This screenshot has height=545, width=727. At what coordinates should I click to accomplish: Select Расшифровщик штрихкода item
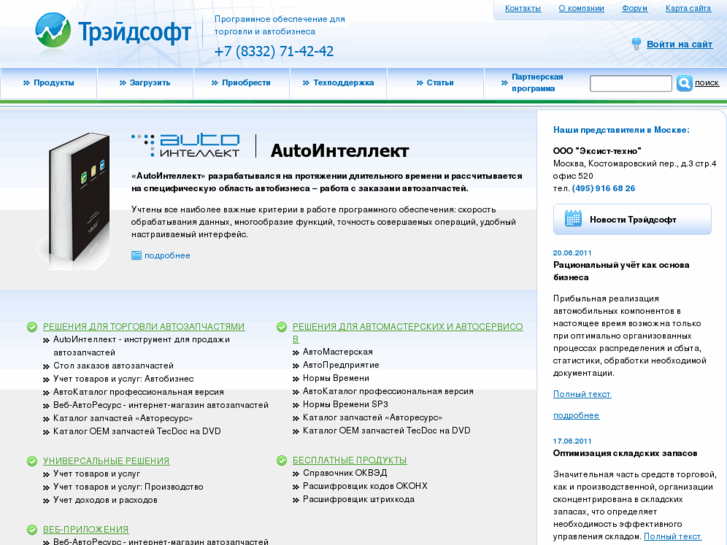[358, 500]
